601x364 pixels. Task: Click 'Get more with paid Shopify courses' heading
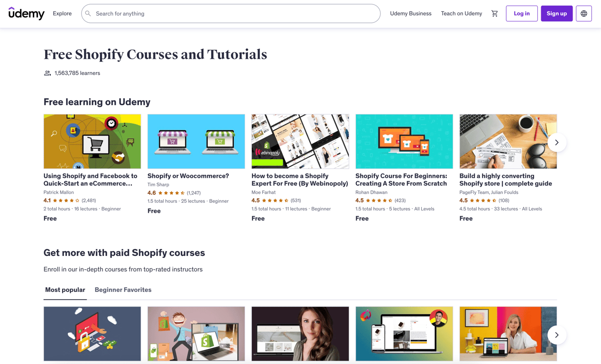point(124,253)
